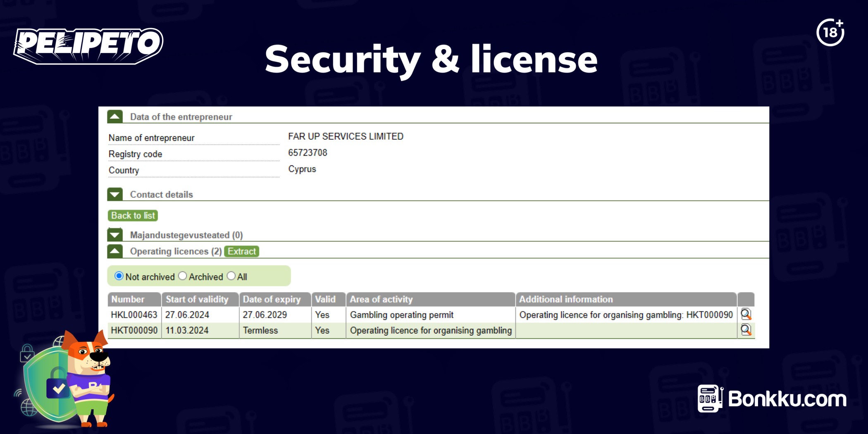Click the 18+ age restriction badge
The height and width of the screenshot is (434, 868).
point(830,32)
